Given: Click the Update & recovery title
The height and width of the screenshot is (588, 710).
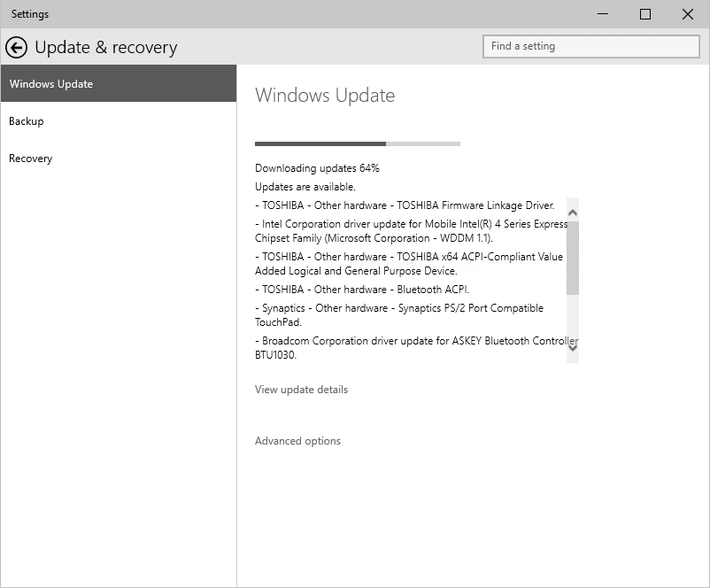Looking at the screenshot, I should [x=106, y=47].
